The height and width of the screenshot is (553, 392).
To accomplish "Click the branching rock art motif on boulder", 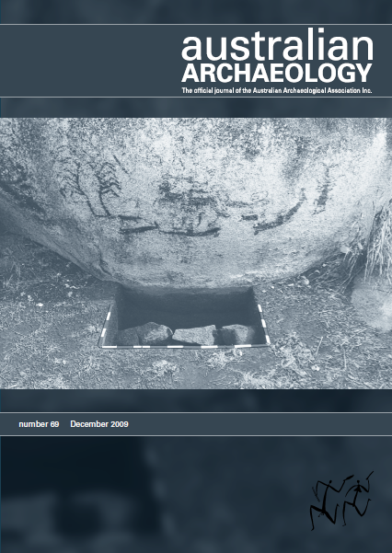I will (92, 189).
